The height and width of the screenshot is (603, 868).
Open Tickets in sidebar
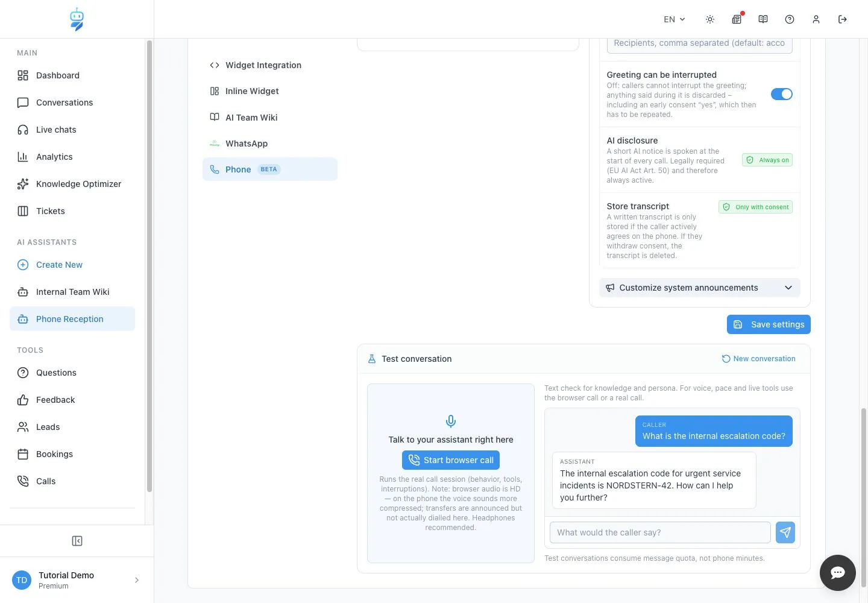coord(72,211)
